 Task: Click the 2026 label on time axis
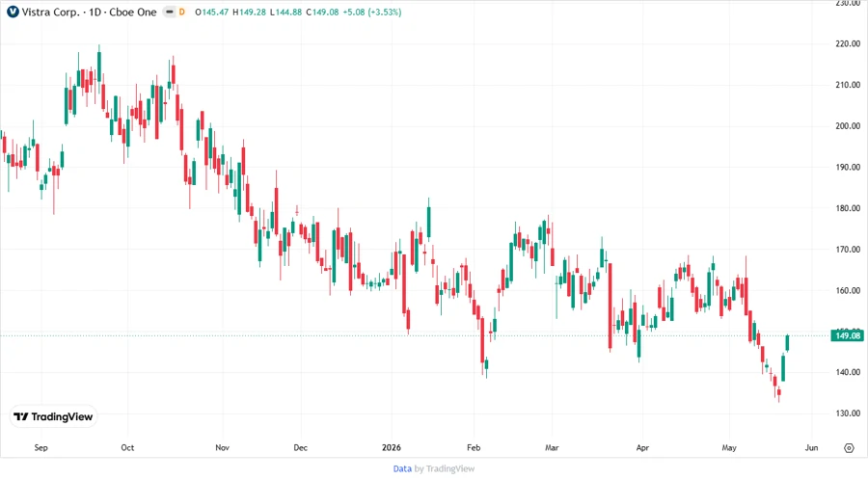392,448
